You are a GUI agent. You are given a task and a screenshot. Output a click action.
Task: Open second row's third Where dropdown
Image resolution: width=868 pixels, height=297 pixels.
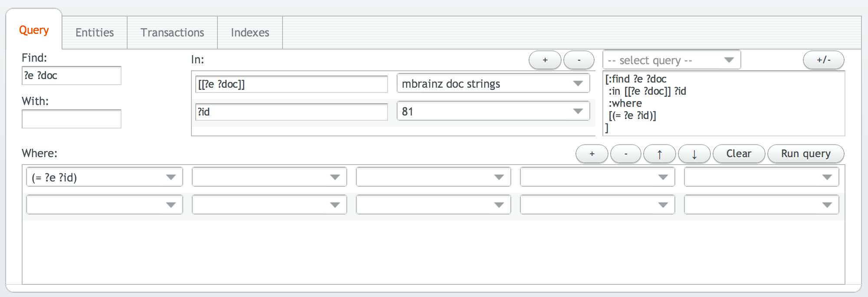tap(434, 205)
